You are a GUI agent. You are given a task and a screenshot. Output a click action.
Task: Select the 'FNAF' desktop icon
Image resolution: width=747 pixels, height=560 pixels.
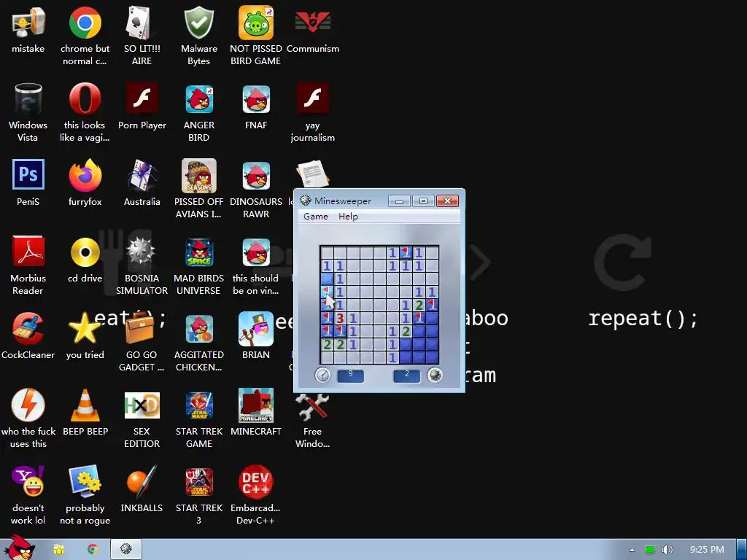(256, 106)
